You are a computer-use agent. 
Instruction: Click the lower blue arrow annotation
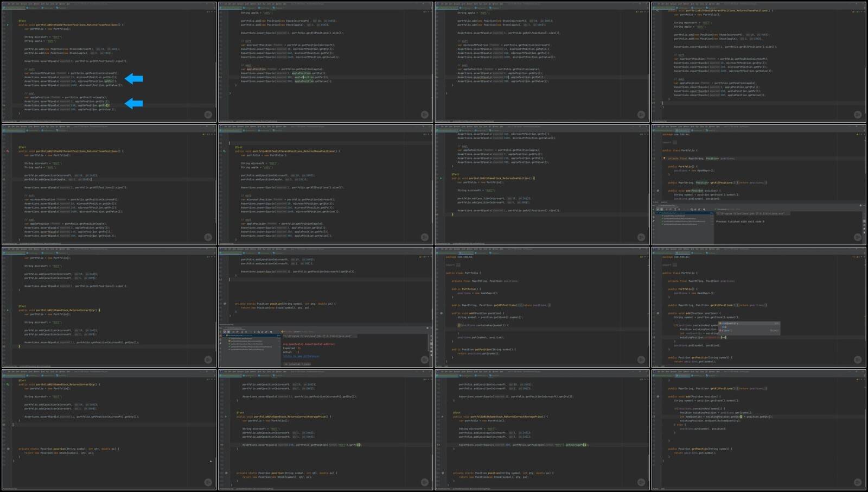[134, 103]
